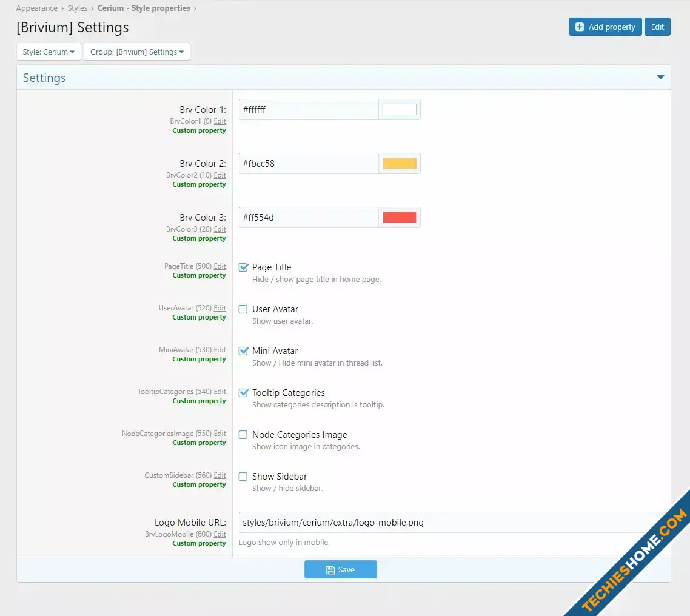Toggle the Tooltip Categories checkbox
This screenshot has width=690, height=616.
click(x=243, y=392)
